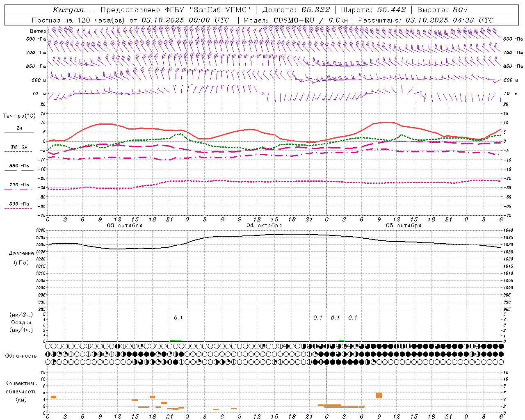Click the "Облачность" cloud cover row label
The height and width of the screenshot is (420, 525).
pos(21,356)
